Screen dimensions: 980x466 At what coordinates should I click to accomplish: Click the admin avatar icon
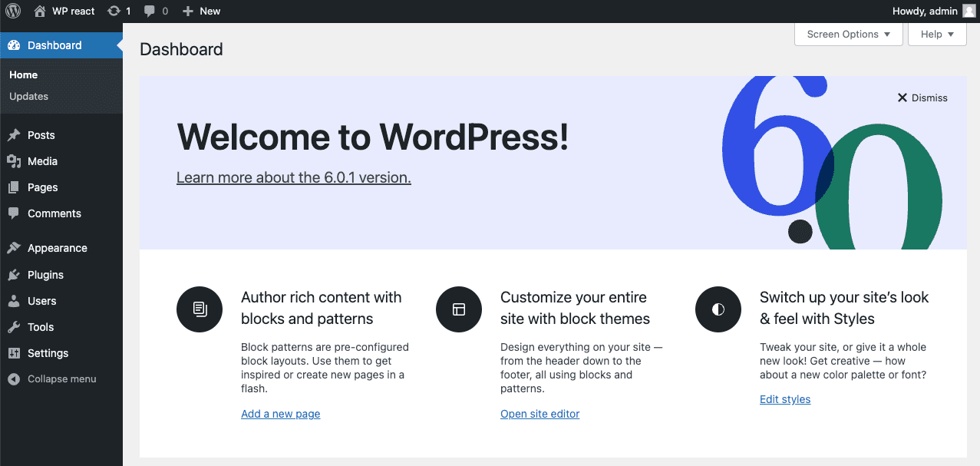(969, 11)
